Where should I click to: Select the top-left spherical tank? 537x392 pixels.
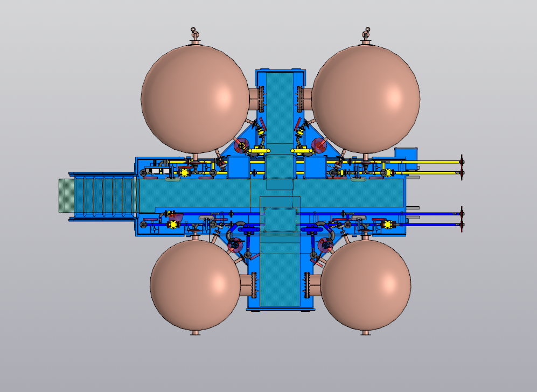pyautogui.click(x=191, y=100)
